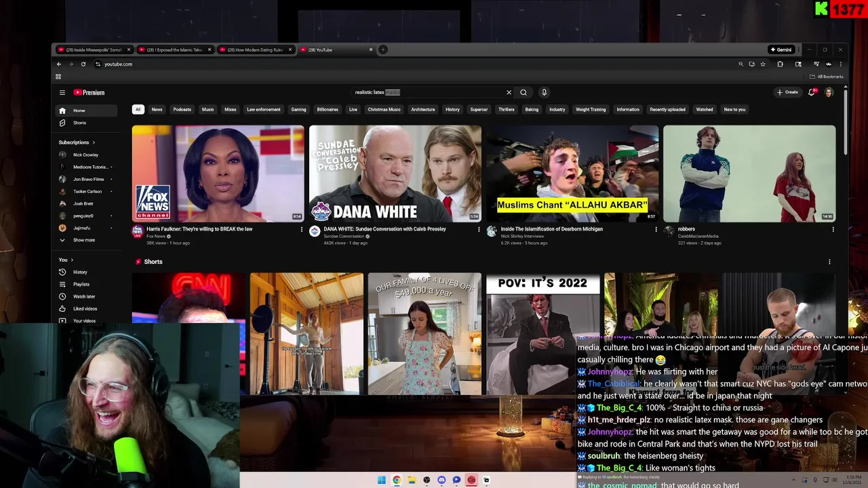Open the Shorts shelf three-dot menu
Screen dimensions: 868x488
point(829,262)
